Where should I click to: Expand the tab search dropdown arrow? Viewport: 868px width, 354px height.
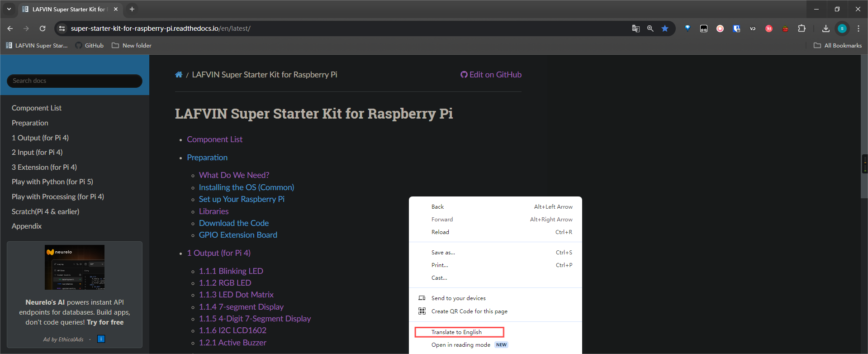coord(9,9)
